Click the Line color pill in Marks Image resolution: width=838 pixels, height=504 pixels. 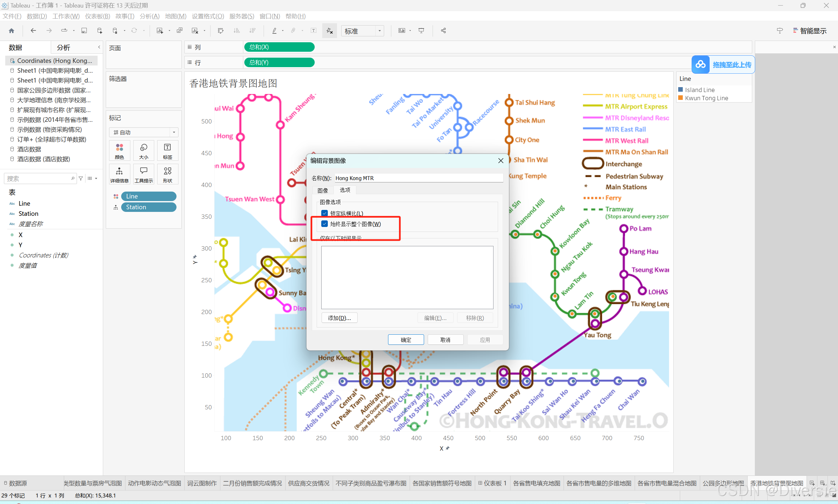pyautogui.click(x=149, y=196)
